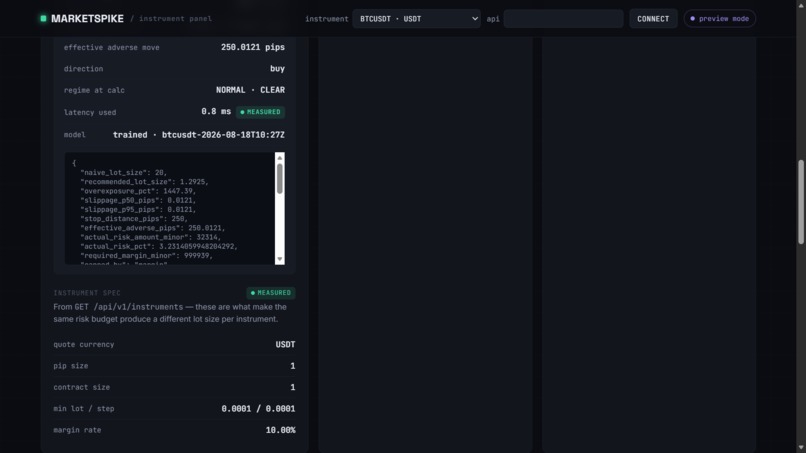Screen dimensions: 806x453
Task: Click the JSON box scrollbar down arrow
Action: pos(280,259)
